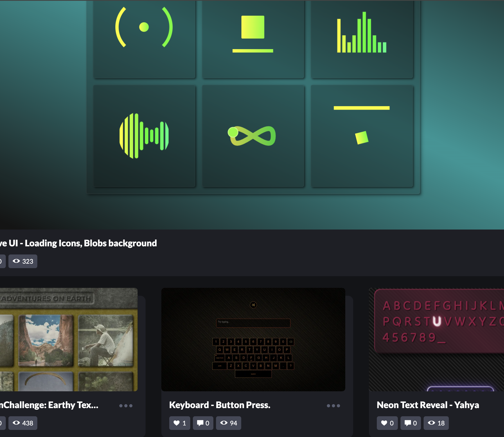Like the Keyboard pen via heart toggle
Viewport: 504px width, 437px height.
tap(179, 423)
